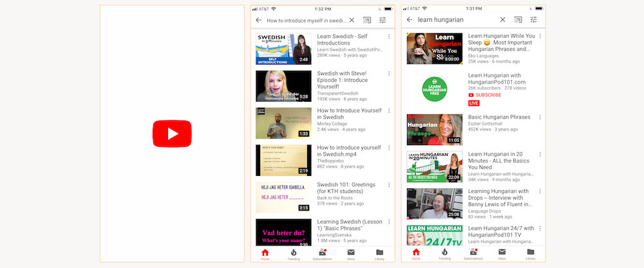This screenshot has width=644, height=268.
Task: Go back from the Hungarian search results
Action: (410, 20)
